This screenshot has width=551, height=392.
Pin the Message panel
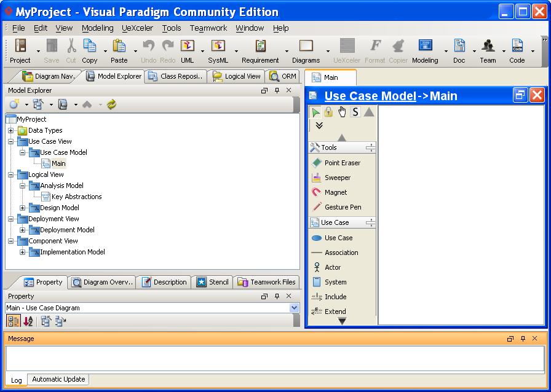[523, 339]
